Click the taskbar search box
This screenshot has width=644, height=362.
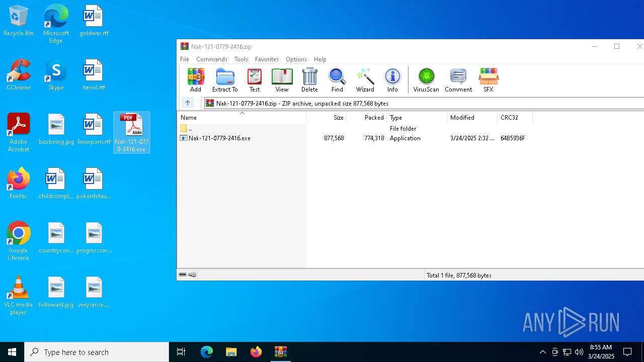click(97, 352)
